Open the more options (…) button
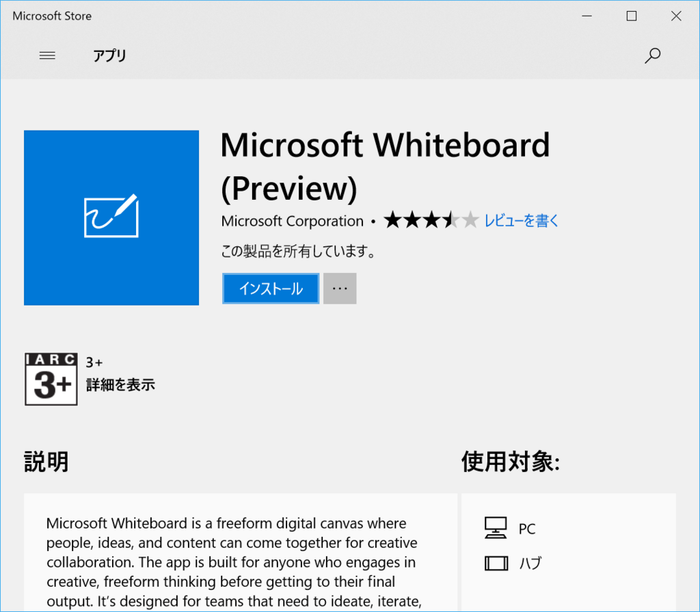Screen dimensions: 700x612 click(x=340, y=288)
